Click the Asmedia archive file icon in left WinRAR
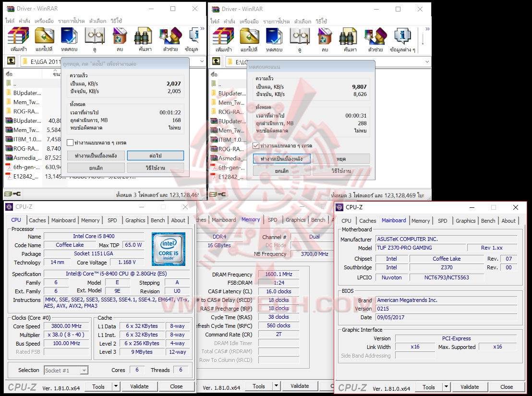Screen dimensions: 532x396 [9, 157]
